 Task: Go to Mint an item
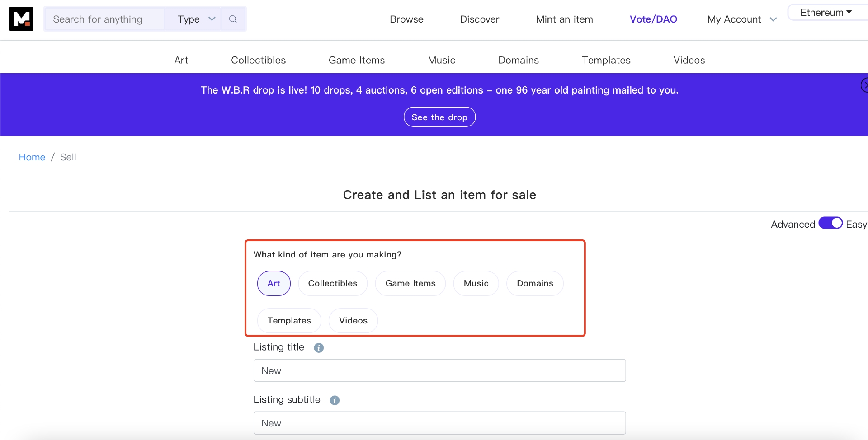click(x=564, y=19)
